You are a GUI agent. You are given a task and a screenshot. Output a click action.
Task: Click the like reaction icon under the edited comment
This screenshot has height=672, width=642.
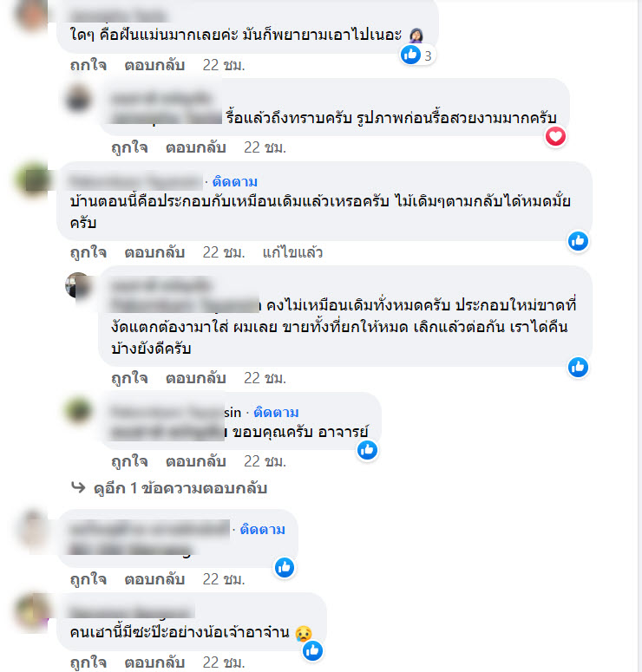(578, 241)
